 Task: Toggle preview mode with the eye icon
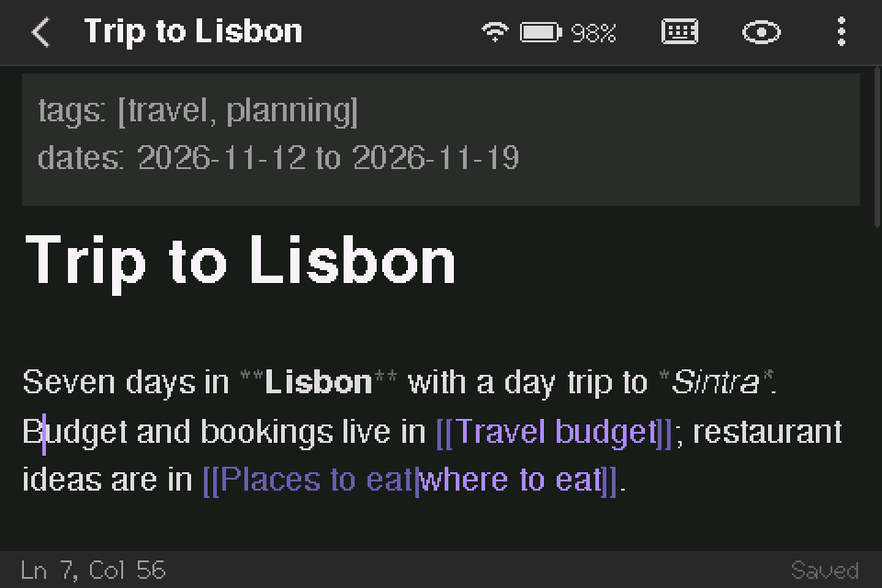click(x=761, y=32)
